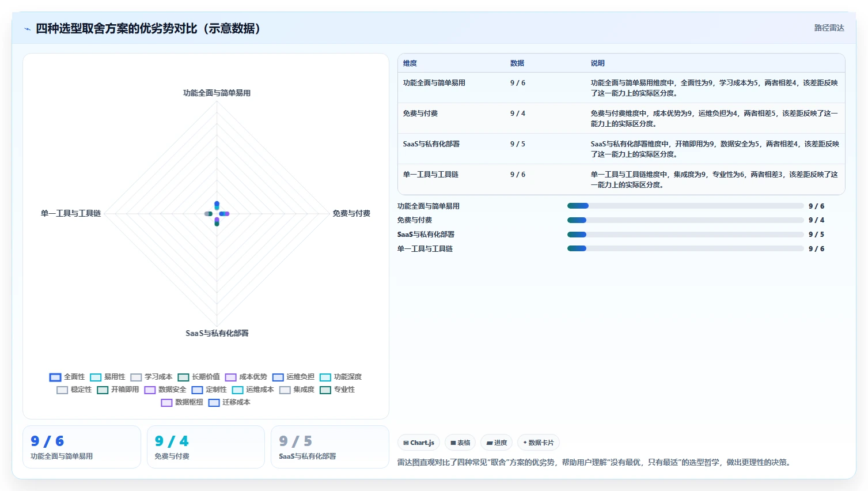Click the SaaS与私有化部署 radar axis label
The height and width of the screenshot is (491, 868).
pos(217,334)
